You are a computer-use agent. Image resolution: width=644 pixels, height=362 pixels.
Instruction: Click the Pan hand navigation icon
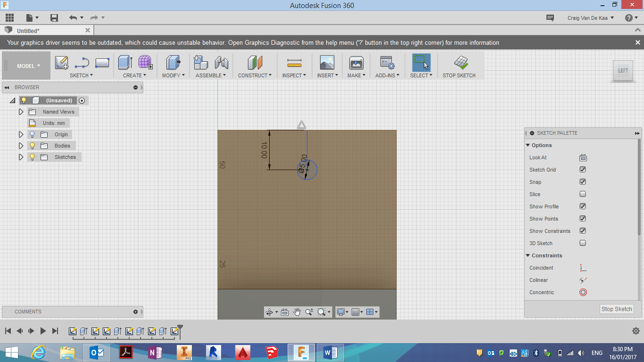click(297, 312)
